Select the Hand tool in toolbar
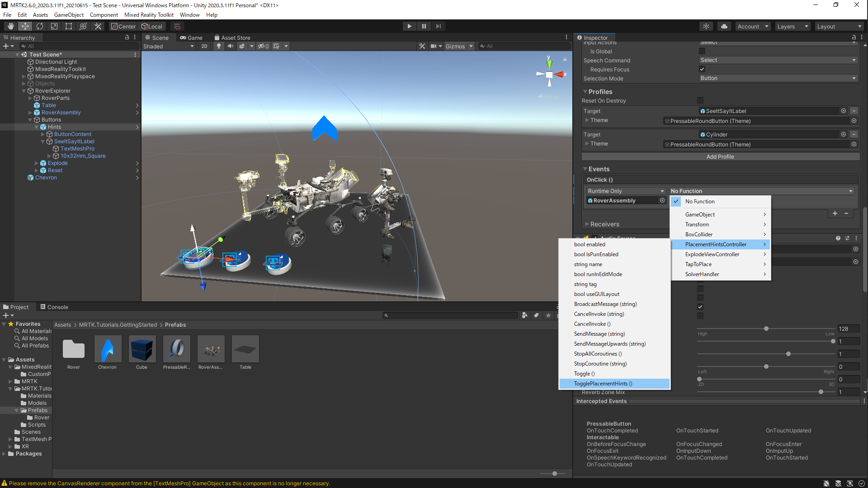The image size is (868, 488). tap(11, 26)
